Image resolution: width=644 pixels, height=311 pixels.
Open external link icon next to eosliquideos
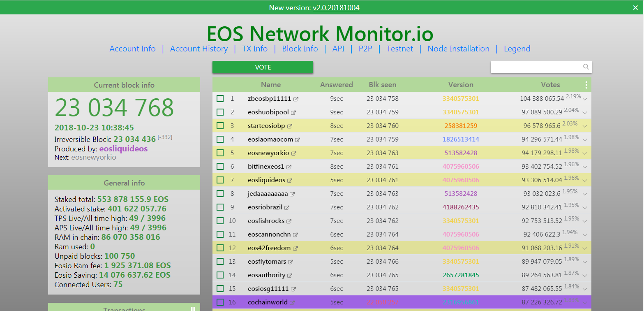[290, 181]
